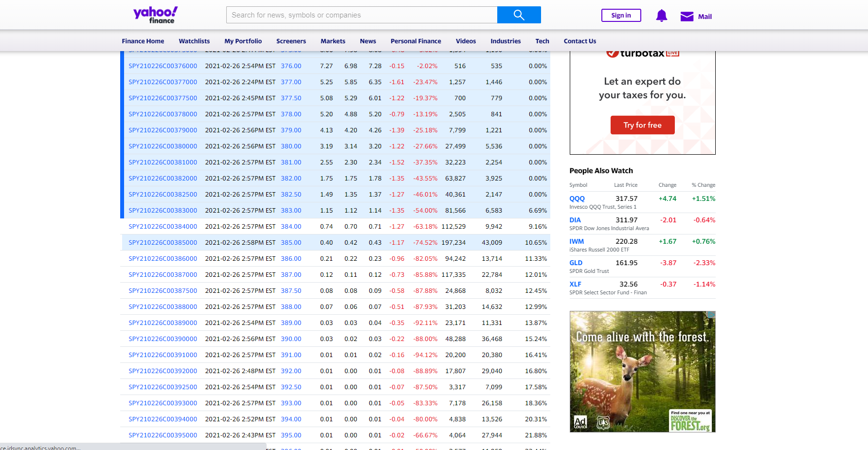Click the text SPDR Gold Trust
The width and height of the screenshot is (868, 450).
coord(589,271)
